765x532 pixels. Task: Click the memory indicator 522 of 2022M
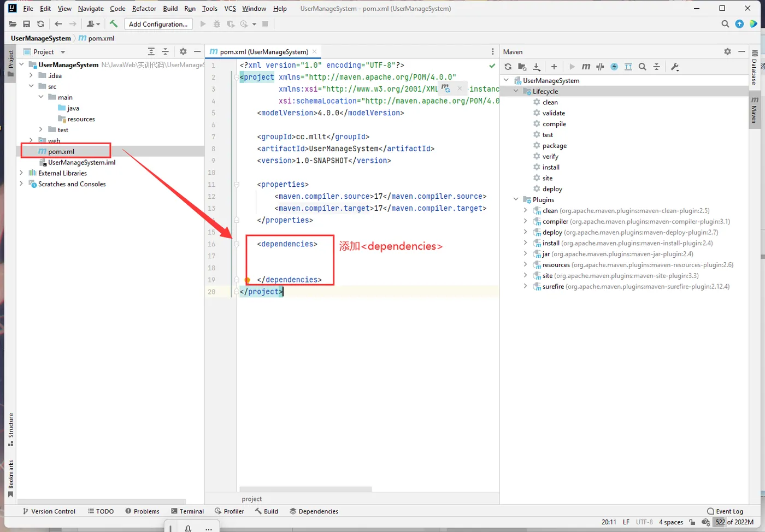(734, 522)
